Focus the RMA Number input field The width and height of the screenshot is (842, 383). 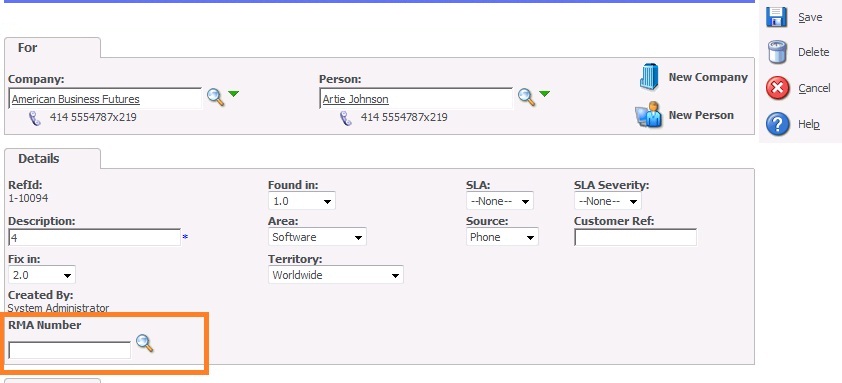click(69, 350)
